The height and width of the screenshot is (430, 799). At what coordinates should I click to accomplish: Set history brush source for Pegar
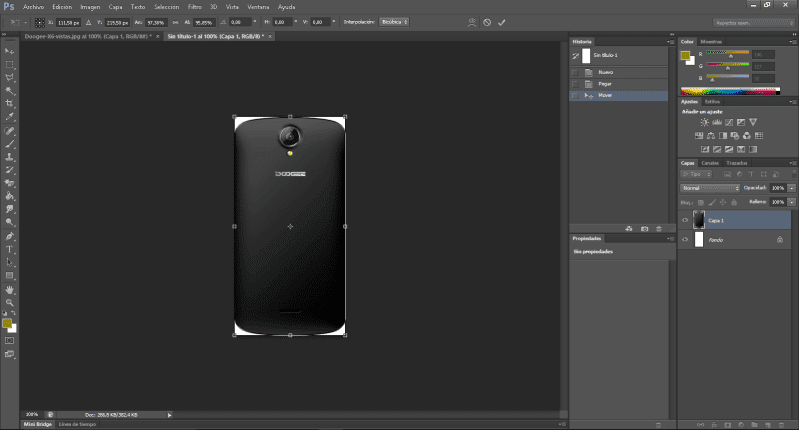tap(575, 84)
